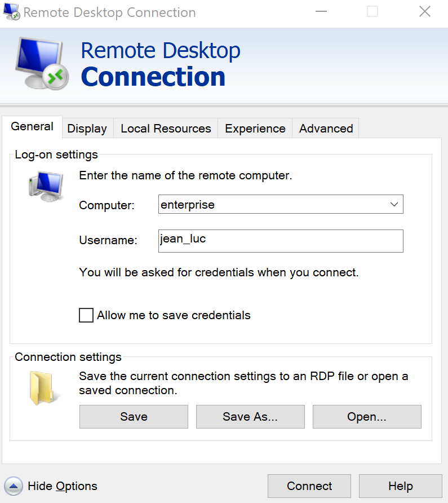Screen dimensions: 448x503
Task: Click the Hide Options arrow icon
Action: pyautogui.click(x=14, y=486)
